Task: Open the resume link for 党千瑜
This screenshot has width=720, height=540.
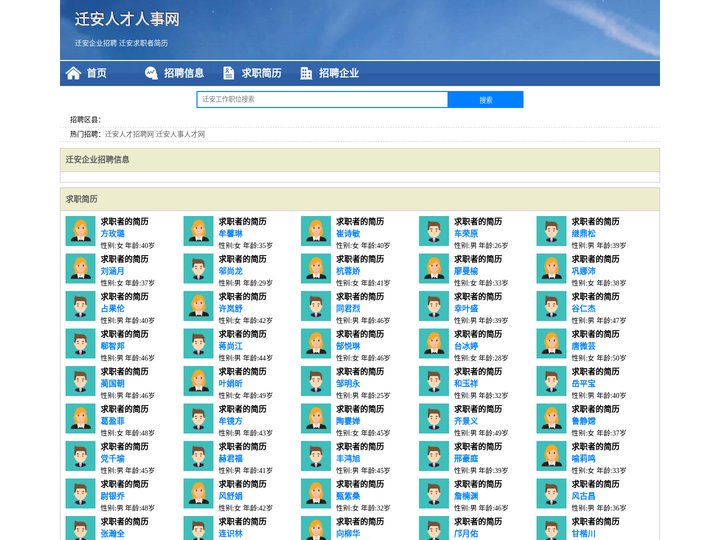Action: coord(112,458)
